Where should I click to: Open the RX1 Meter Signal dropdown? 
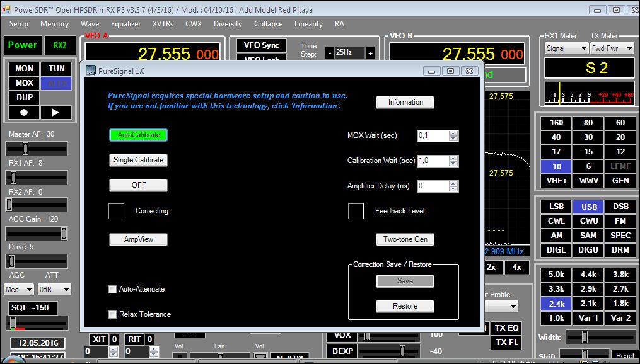[x=566, y=48]
